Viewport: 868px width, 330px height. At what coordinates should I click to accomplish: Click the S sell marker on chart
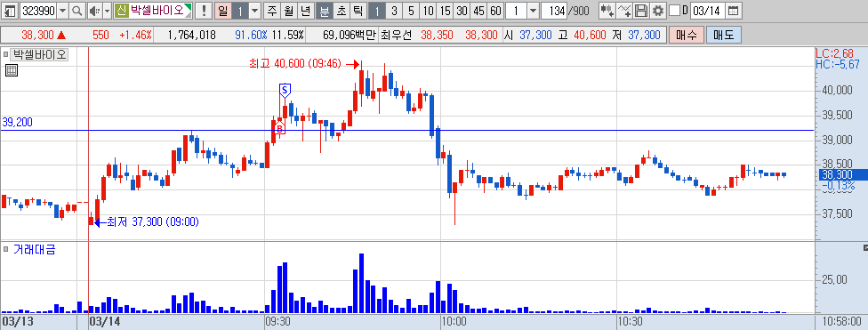(285, 90)
